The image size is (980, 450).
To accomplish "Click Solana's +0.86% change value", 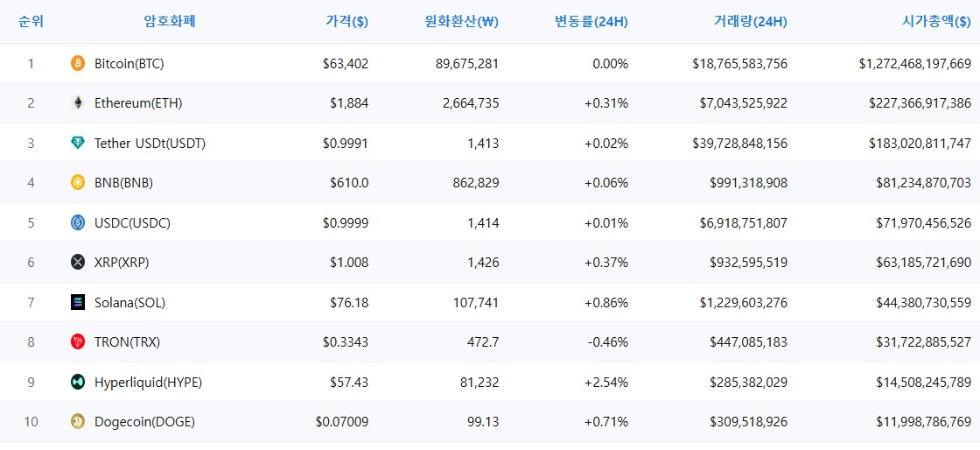I will (606, 303).
